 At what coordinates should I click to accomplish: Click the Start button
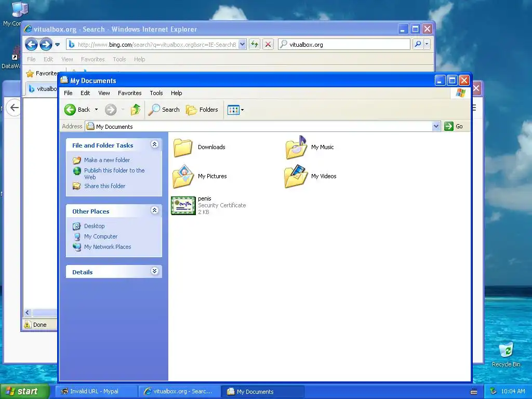pyautogui.click(x=25, y=391)
